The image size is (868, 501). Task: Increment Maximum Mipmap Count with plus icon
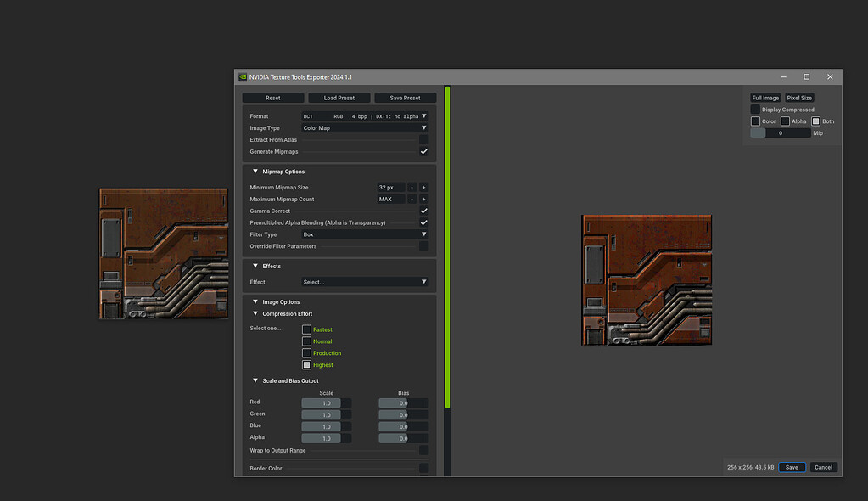click(x=423, y=199)
